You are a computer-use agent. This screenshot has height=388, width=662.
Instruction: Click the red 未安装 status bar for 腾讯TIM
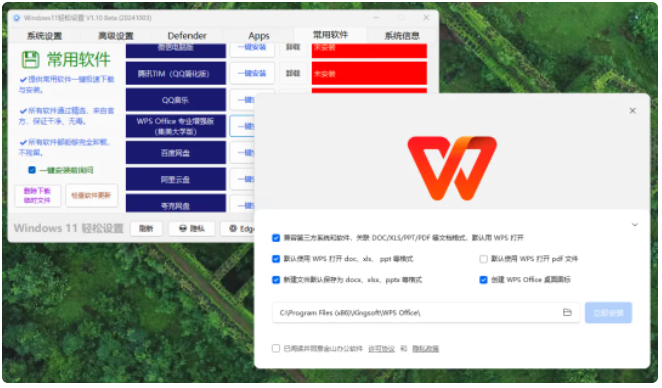(x=369, y=73)
